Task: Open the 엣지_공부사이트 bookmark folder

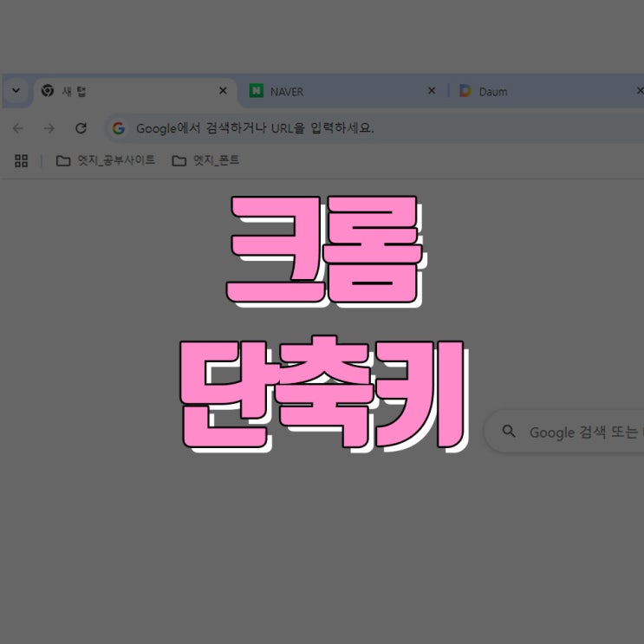Action: pyautogui.click(x=106, y=160)
